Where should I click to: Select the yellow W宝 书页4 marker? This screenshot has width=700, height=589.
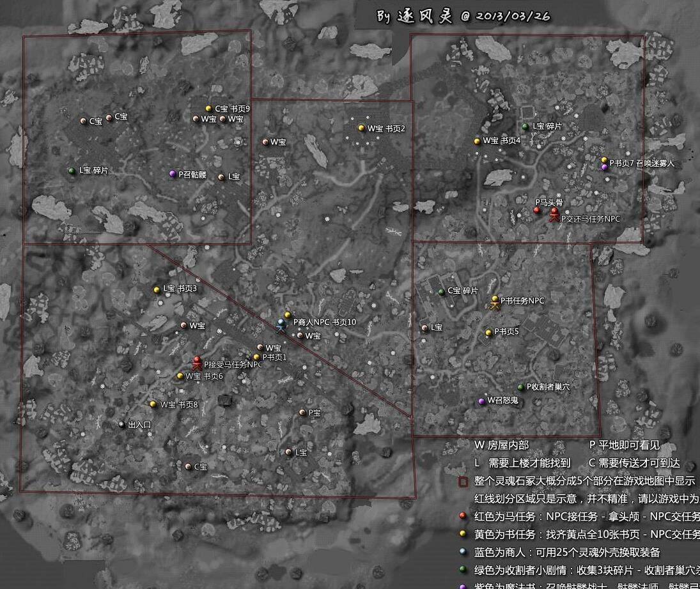coord(478,141)
